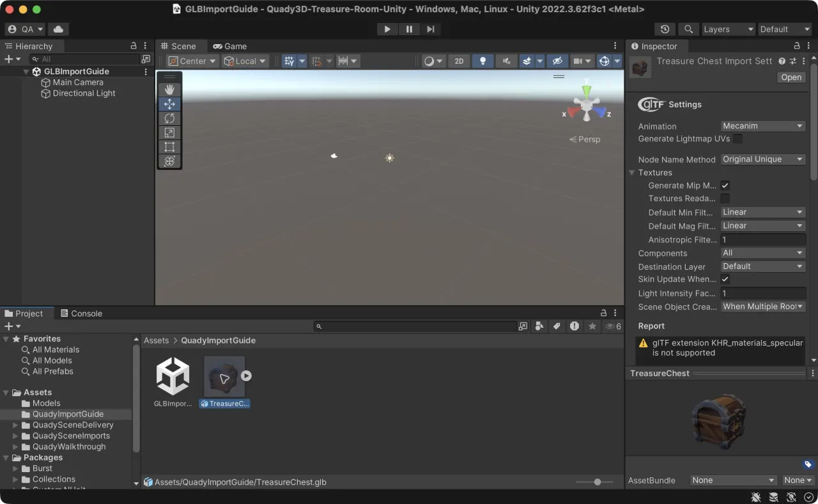
Task: Open Undo History icon
Action: [x=665, y=29]
